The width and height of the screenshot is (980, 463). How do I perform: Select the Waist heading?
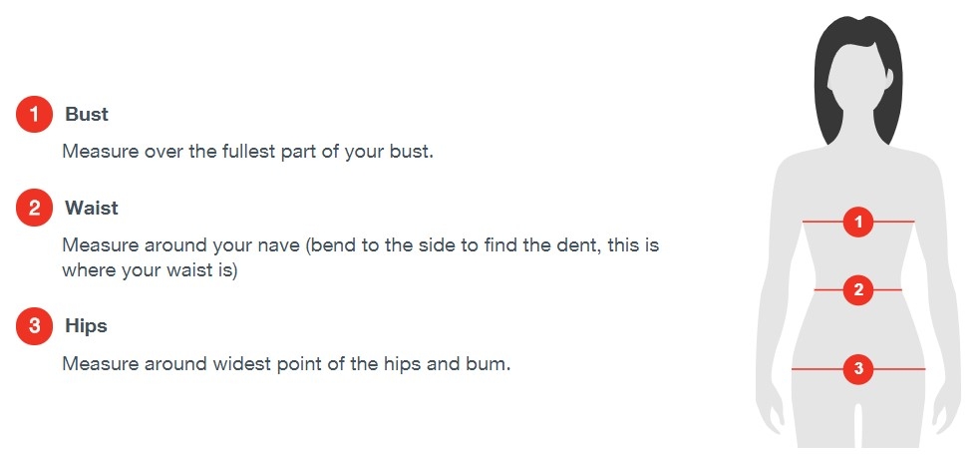tap(92, 209)
